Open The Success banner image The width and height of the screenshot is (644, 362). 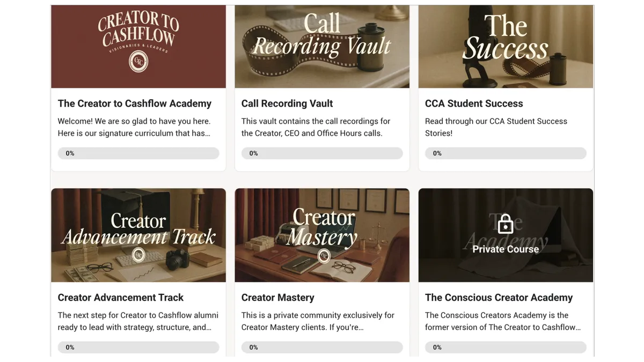click(x=506, y=47)
